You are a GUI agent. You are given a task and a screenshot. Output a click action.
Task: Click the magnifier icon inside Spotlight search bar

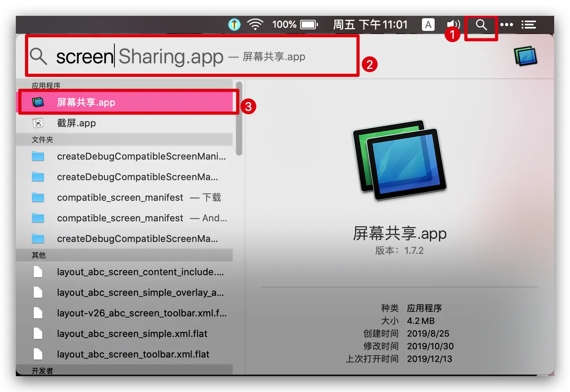click(38, 56)
